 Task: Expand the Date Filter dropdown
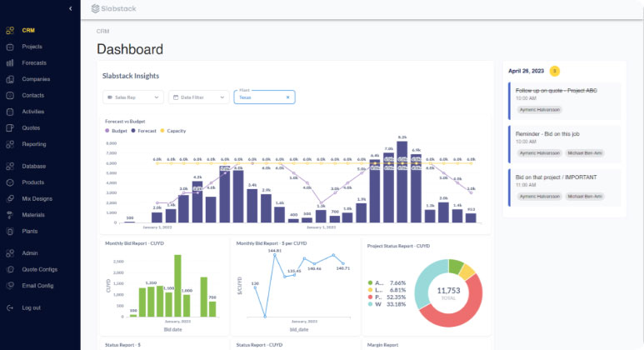(x=198, y=97)
